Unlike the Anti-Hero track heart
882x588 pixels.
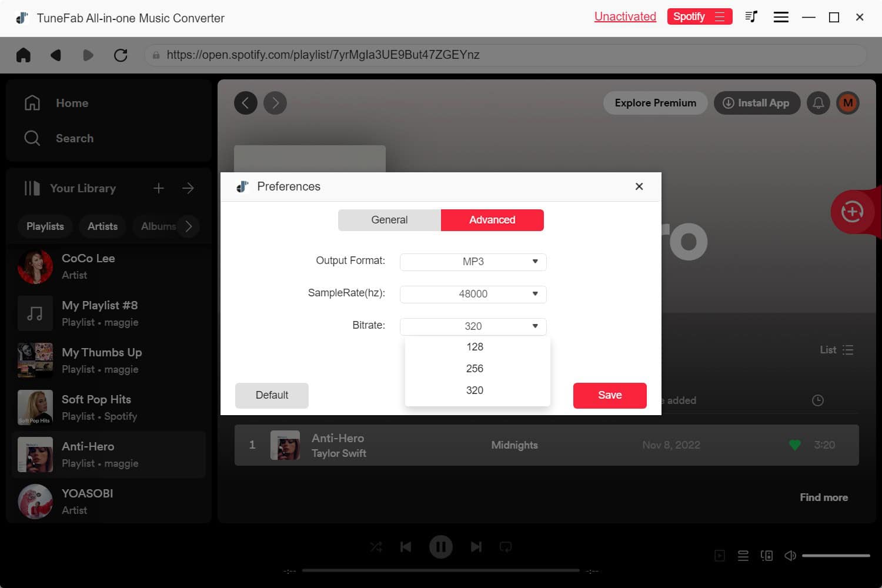coord(794,445)
